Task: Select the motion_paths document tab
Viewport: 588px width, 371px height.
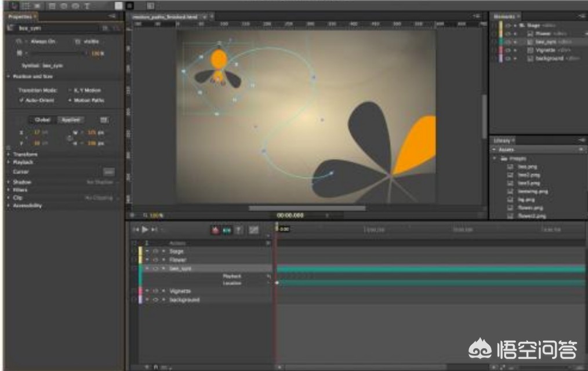Action: tap(165, 17)
